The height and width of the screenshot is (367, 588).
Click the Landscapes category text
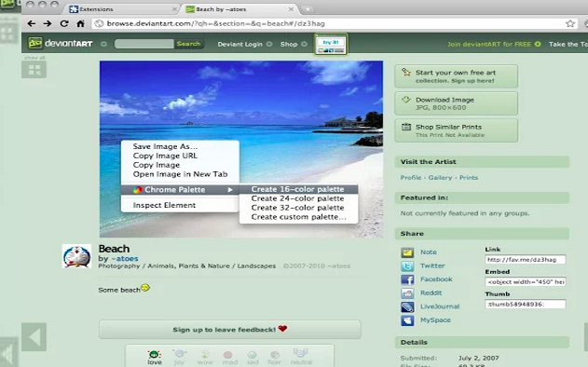pos(256,265)
